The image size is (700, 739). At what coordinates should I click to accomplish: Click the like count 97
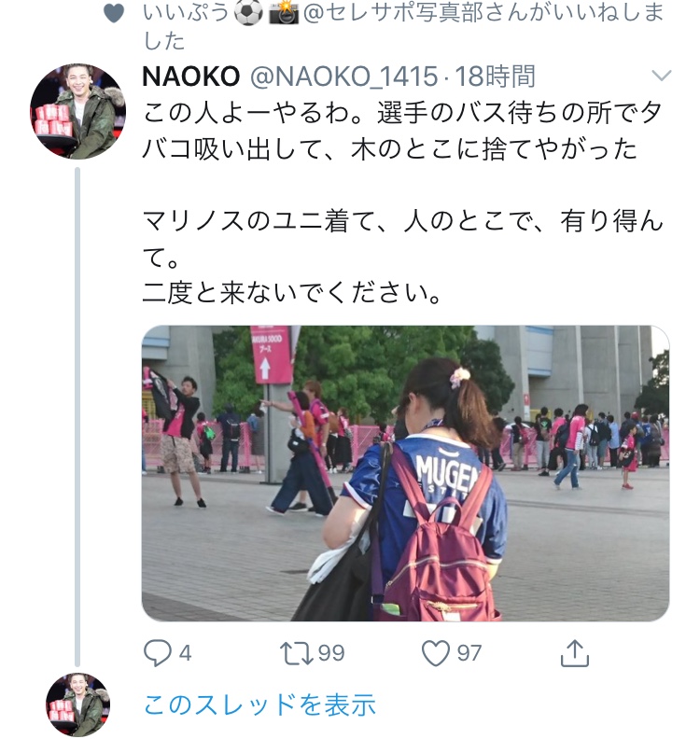click(469, 653)
